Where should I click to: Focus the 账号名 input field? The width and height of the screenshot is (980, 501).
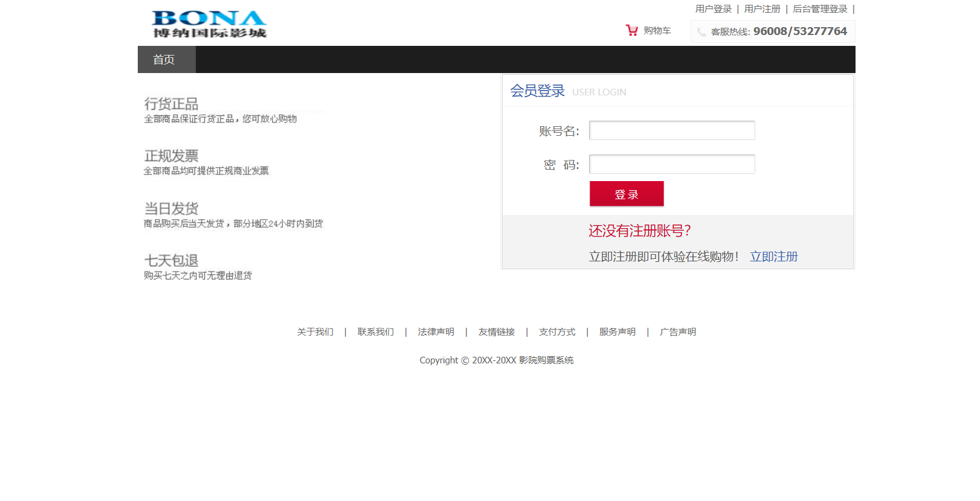(x=672, y=130)
